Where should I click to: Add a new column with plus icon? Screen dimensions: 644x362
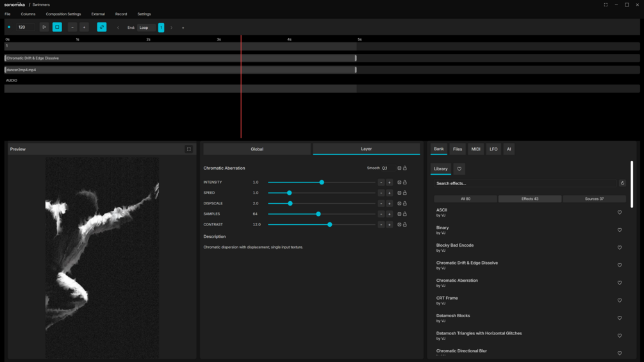[183, 28]
